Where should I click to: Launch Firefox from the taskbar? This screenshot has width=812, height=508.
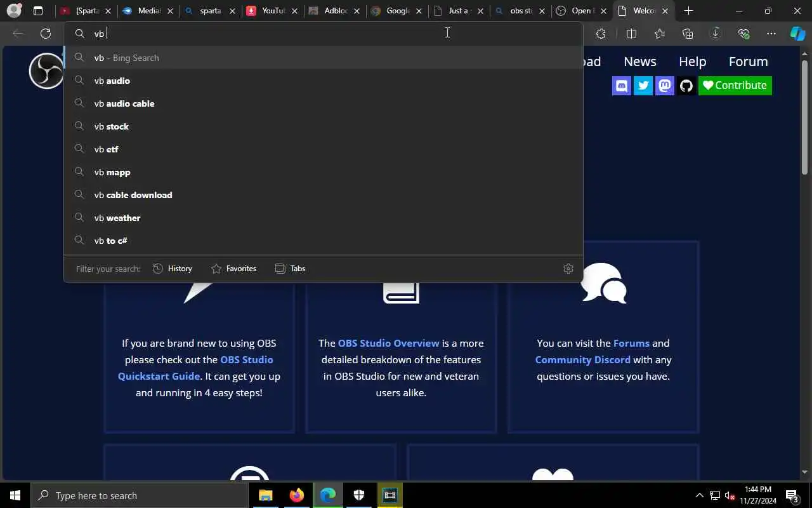296,495
